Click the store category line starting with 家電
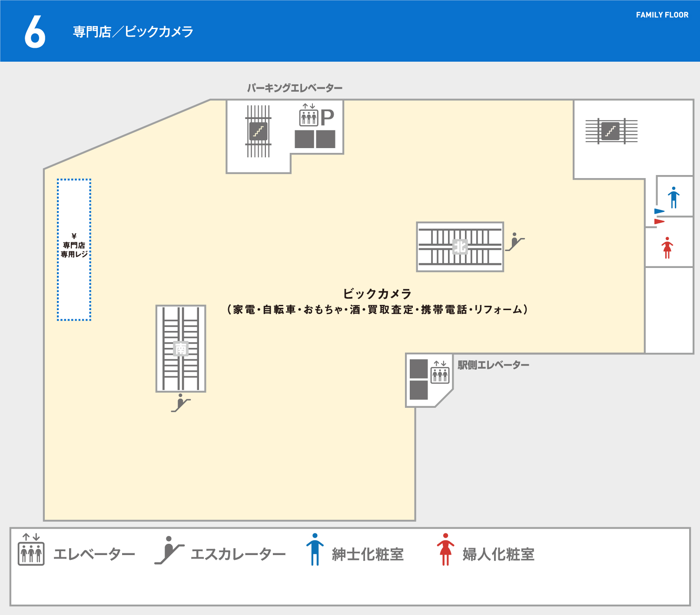This screenshot has width=700, height=615. (x=377, y=310)
